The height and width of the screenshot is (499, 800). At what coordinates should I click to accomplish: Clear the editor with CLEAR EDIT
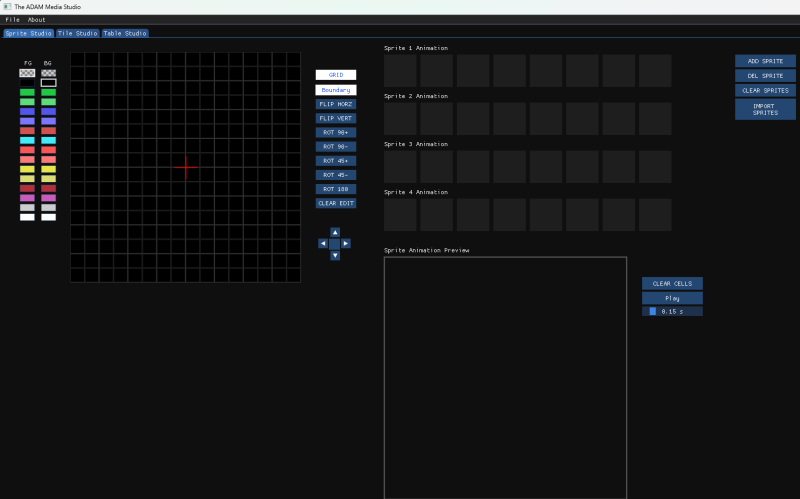coord(336,203)
